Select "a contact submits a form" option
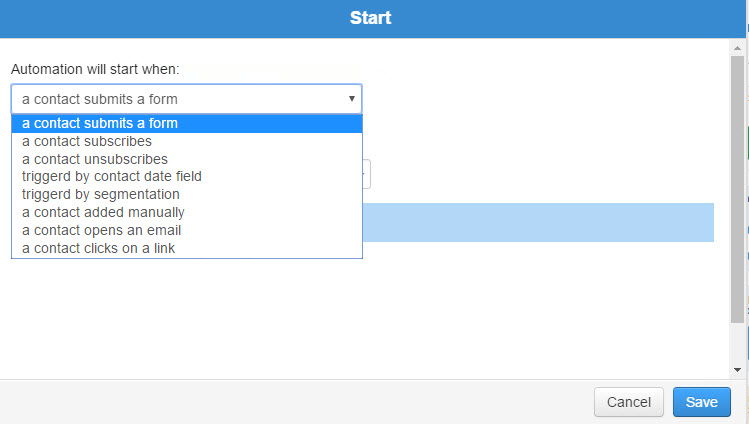 coord(187,124)
